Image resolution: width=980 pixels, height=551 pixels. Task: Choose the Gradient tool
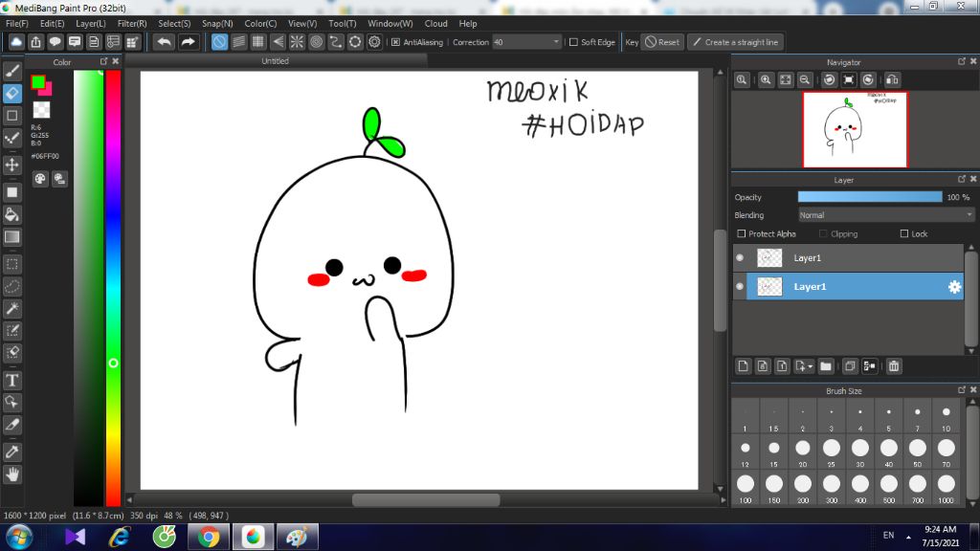pos(11,237)
